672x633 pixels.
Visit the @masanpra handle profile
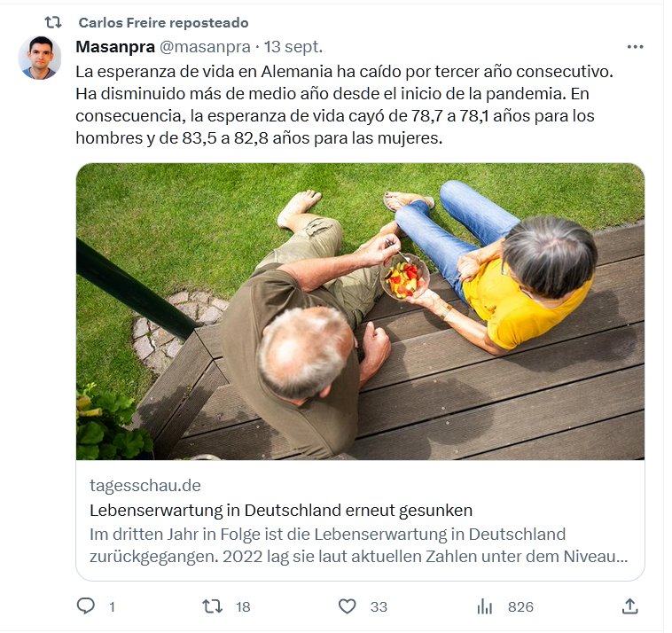tap(205, 47)
